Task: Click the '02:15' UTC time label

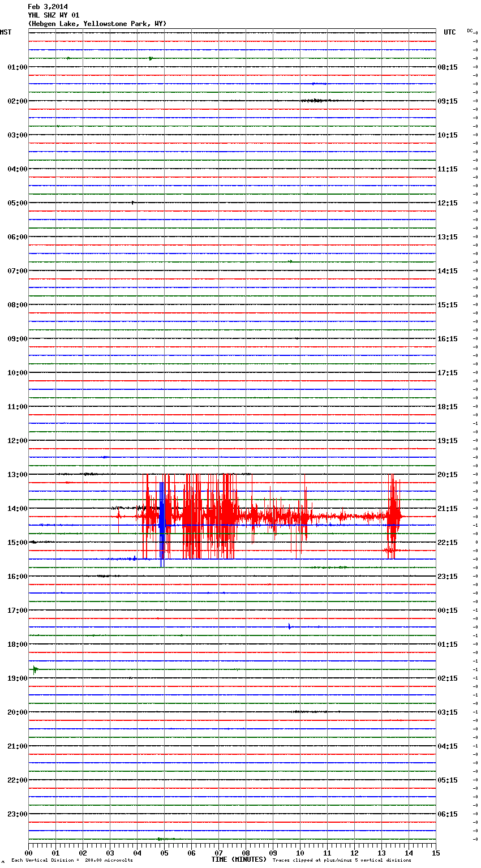Action: coord(448,678)
